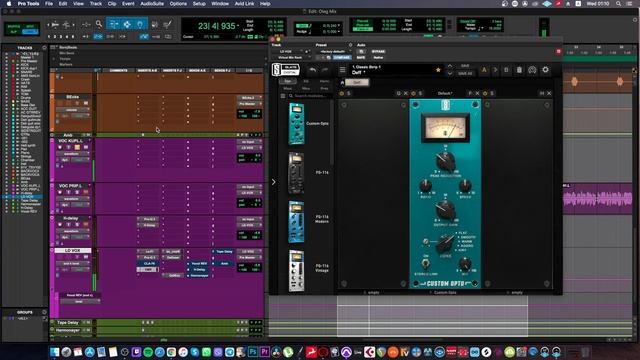Select the LD VOX track name
Image resolution: width=640 pixels, height=360 pixels.
(x=72, y=251)
